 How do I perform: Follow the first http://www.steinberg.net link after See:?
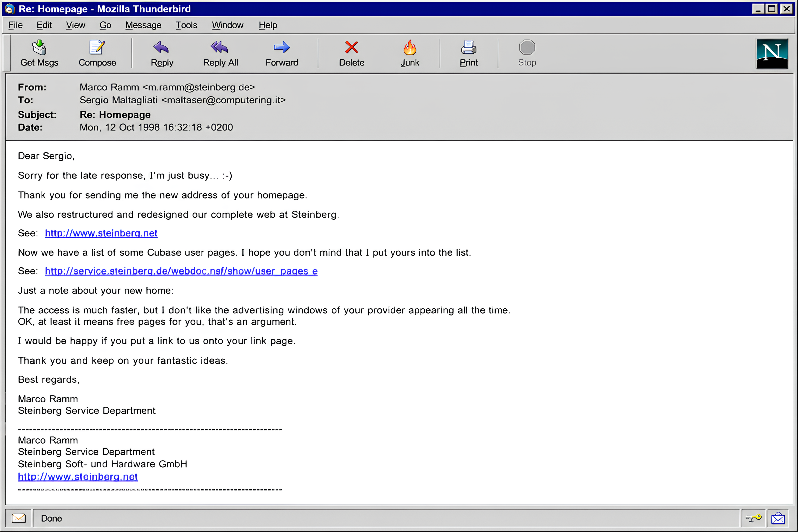coord(101,234)
